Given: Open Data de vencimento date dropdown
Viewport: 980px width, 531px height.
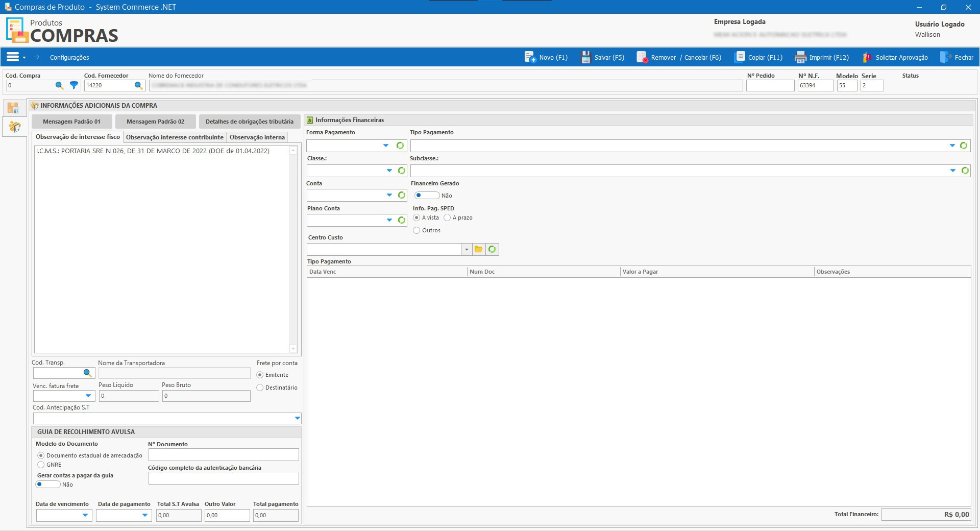Looking at the screenshot, I should [85, 515].
